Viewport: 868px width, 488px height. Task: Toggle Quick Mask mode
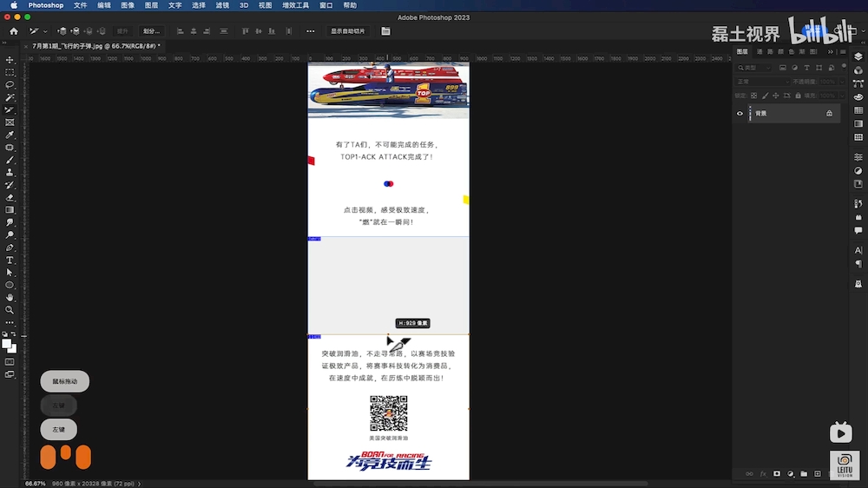(x=10, y=362)
